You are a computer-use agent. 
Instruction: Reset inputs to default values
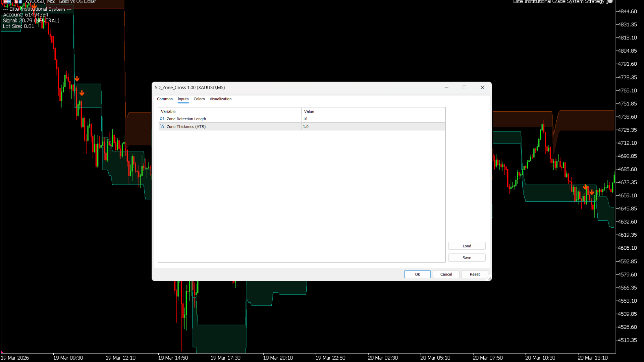[474, 274]
